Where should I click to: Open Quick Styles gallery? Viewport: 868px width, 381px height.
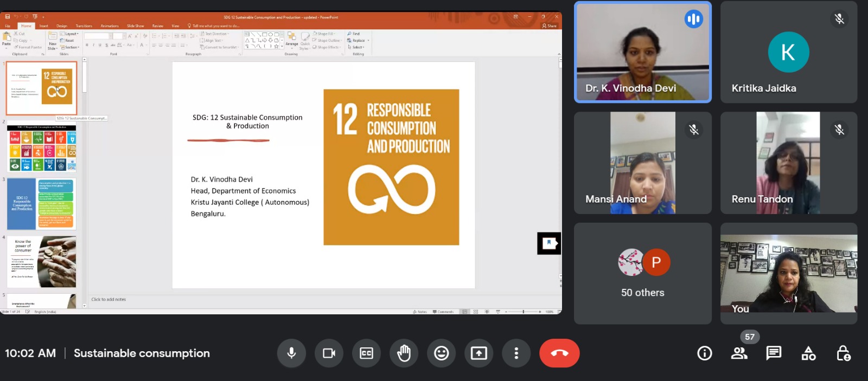305,41
